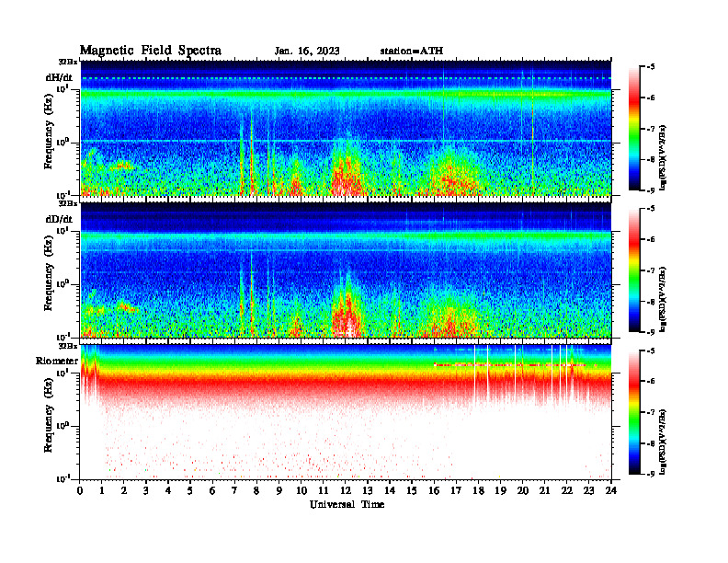Click hour '5' on Universal Time axis

click(x=190, y=490)
